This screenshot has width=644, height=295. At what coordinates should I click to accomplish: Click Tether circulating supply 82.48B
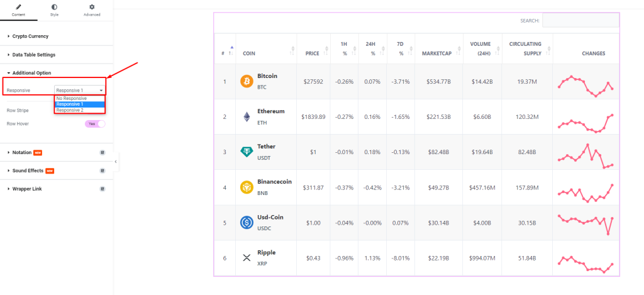pyautogui.click(x=527, y=152)
